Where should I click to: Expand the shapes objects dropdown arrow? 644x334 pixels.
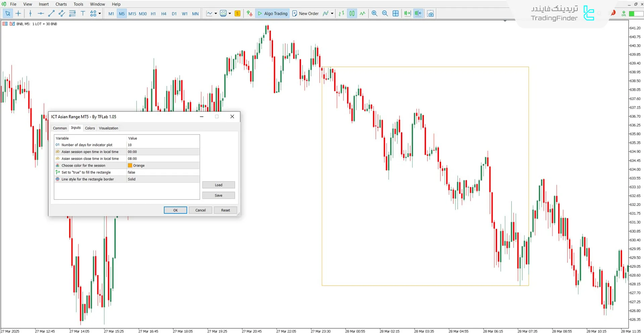[x=100, y=13]
